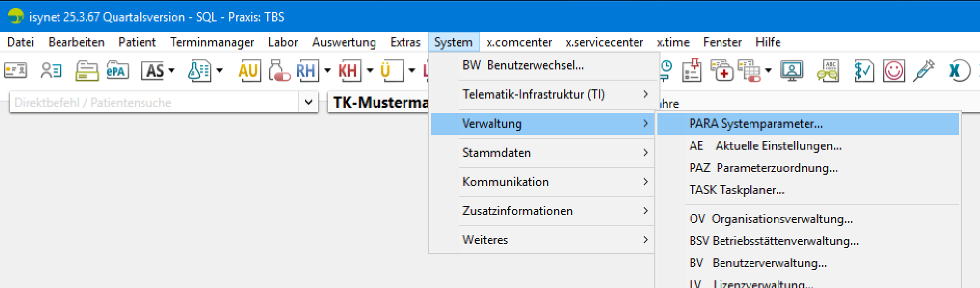
Task: Click the syringe vaccination icon
Action: coord(924,70)
